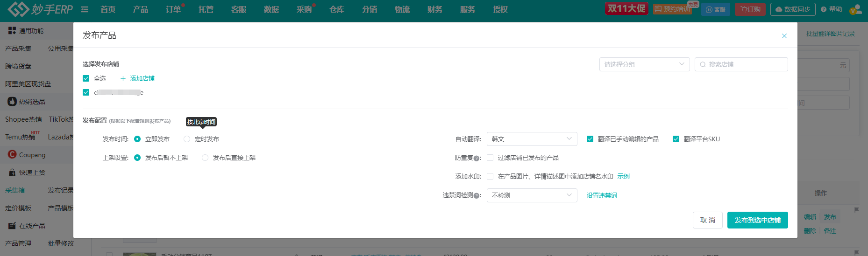Select the 定时发布 radio option
868x256 pixels.
[x=187, y=139]
